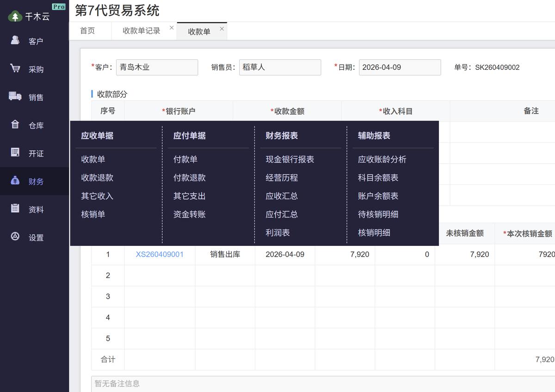The height and width of the screenshot is (392, 555).
Task: Select the 采购 module icon
Action: (x=35, y=69)
